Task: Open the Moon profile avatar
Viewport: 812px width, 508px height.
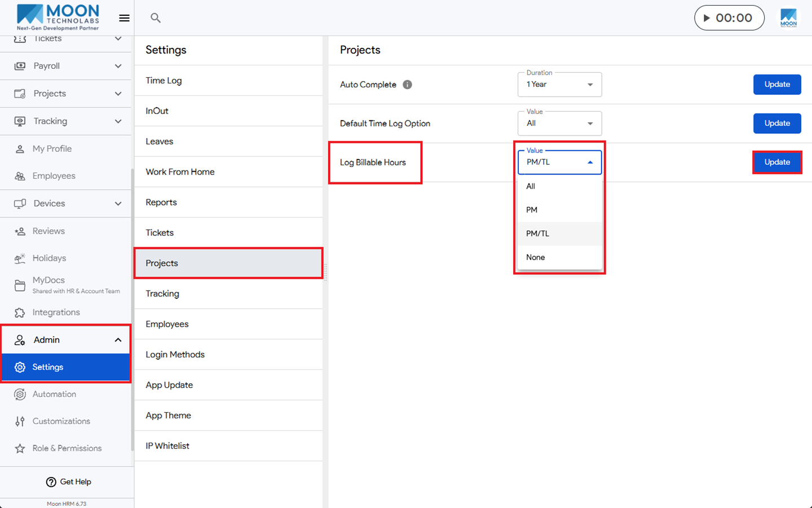Action: (x=788, y=18)
